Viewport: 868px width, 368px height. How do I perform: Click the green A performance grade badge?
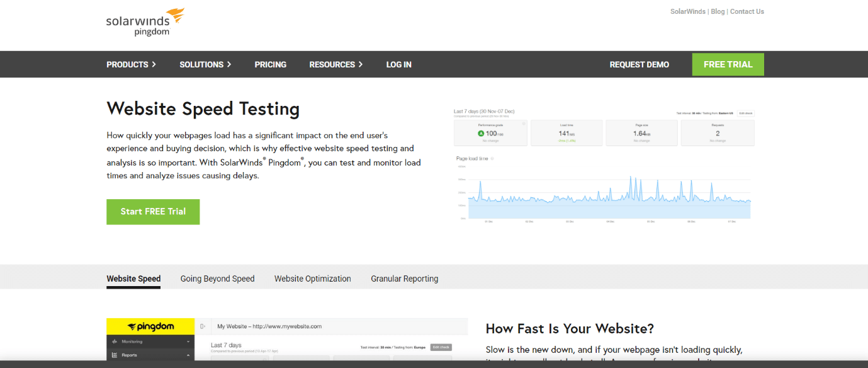pyautogui.click(x=481, y=134)
